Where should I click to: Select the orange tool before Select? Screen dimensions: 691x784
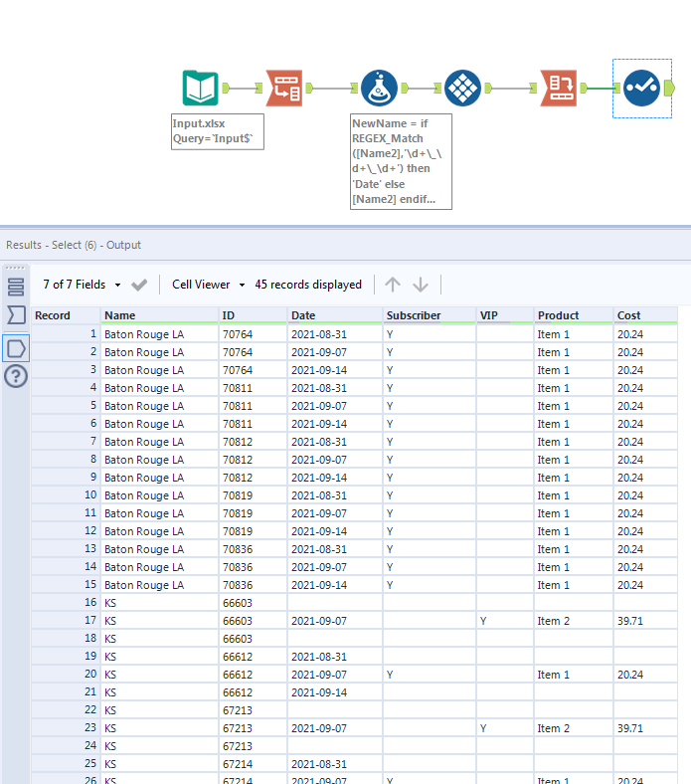(x=558, y=89)
